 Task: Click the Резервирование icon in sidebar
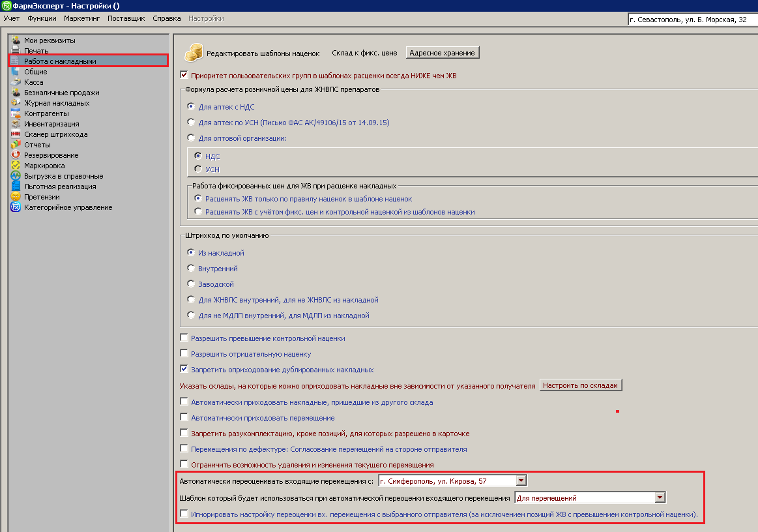point(16,155)
